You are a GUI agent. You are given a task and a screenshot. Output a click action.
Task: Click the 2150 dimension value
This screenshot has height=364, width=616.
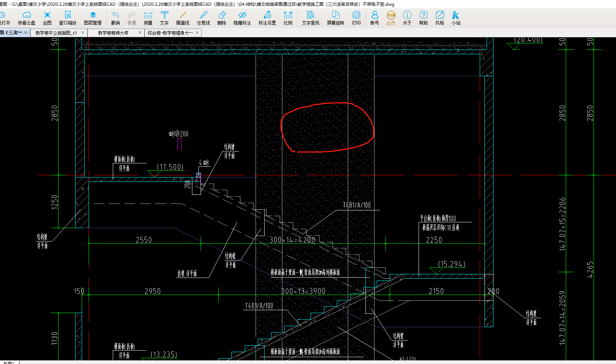tap(436, 291)
